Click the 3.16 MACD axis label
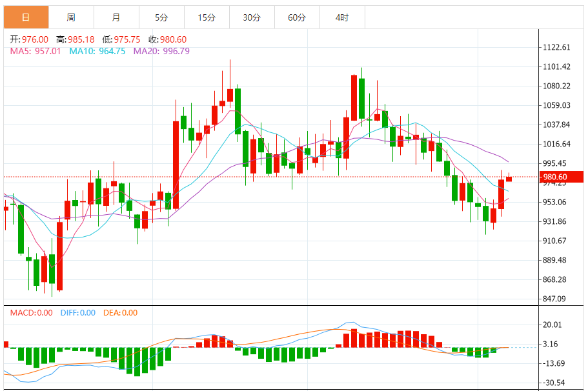Viewport: 588px width, 391px height. click(x=551, y=344)
